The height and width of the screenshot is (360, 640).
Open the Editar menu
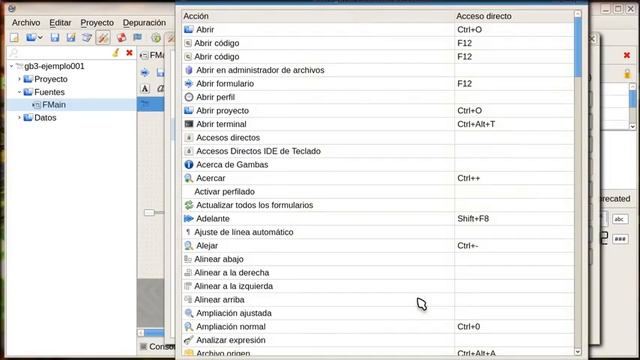click(x=60, y=23)
